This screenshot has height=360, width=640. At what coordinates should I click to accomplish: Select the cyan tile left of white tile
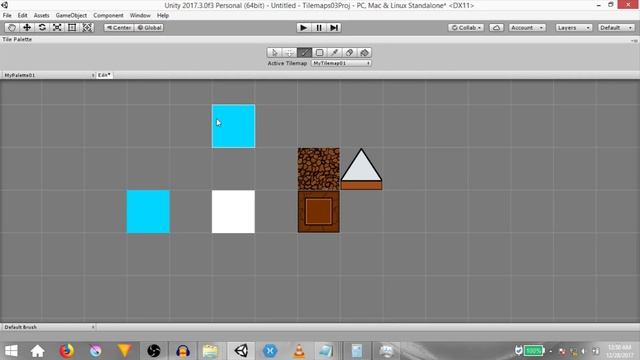pos(148,211)
